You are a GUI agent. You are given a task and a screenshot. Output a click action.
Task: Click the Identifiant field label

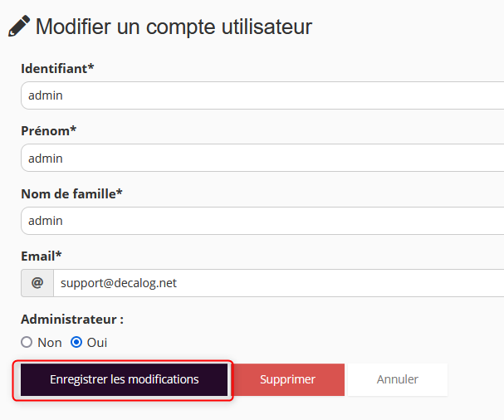pyautogui.click(x=54, y=68)
